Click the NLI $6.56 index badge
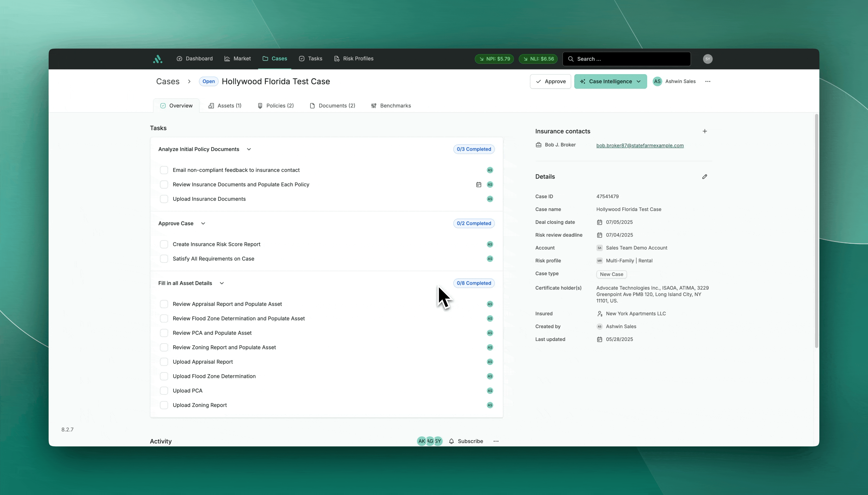This screenshot has height=495, width=868. [x=538, y=59]
